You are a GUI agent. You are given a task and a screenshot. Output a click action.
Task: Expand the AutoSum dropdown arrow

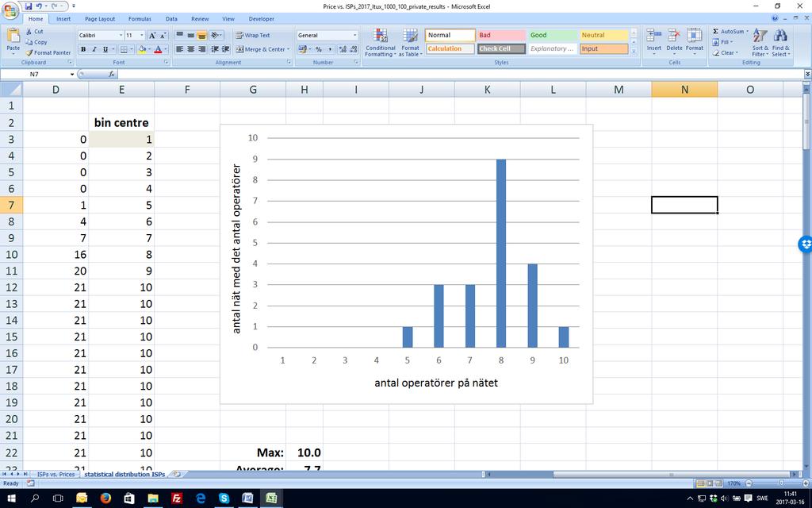[x=747, y=32]
